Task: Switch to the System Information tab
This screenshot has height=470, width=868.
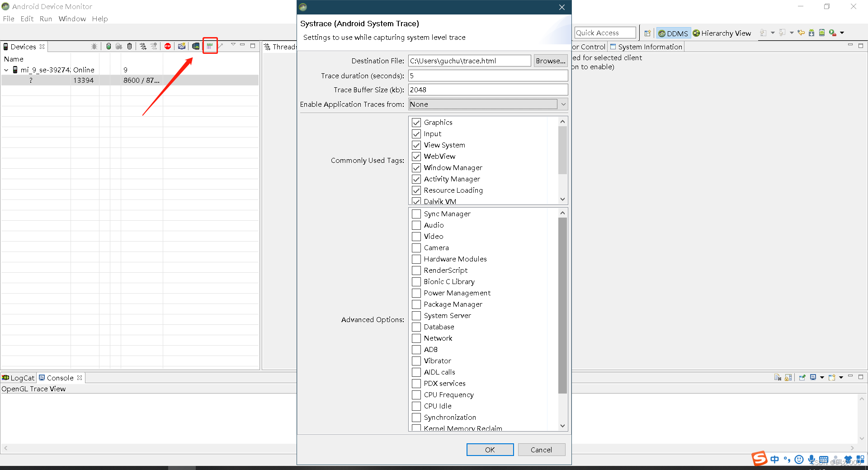Action: tap(646, 47)
